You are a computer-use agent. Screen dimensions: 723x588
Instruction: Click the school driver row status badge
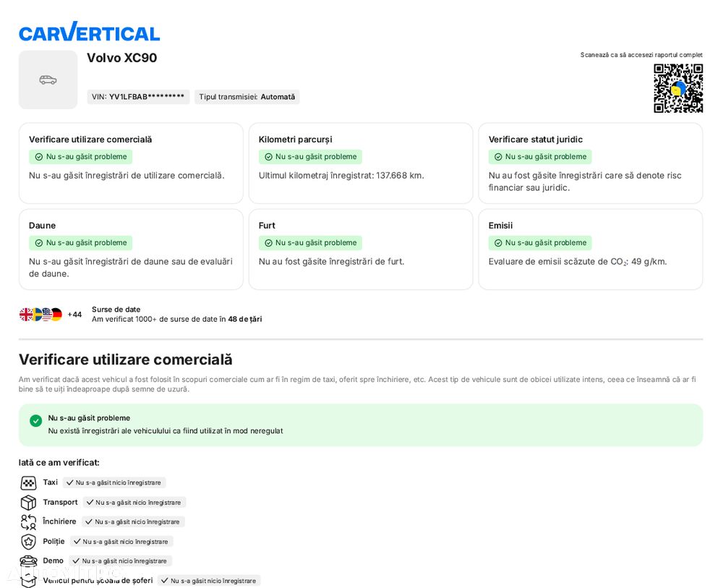210,581
